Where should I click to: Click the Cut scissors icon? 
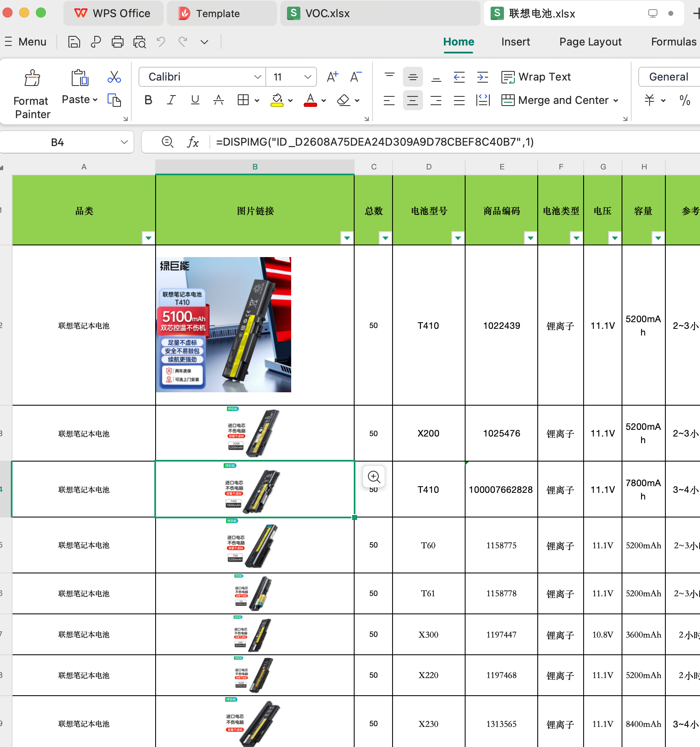114,77
